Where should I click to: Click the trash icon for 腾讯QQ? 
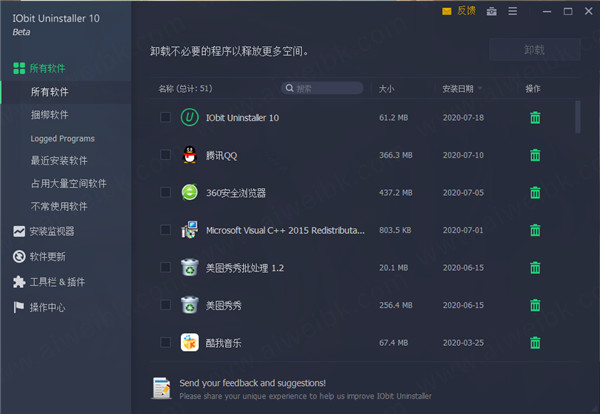coord(535,155)
